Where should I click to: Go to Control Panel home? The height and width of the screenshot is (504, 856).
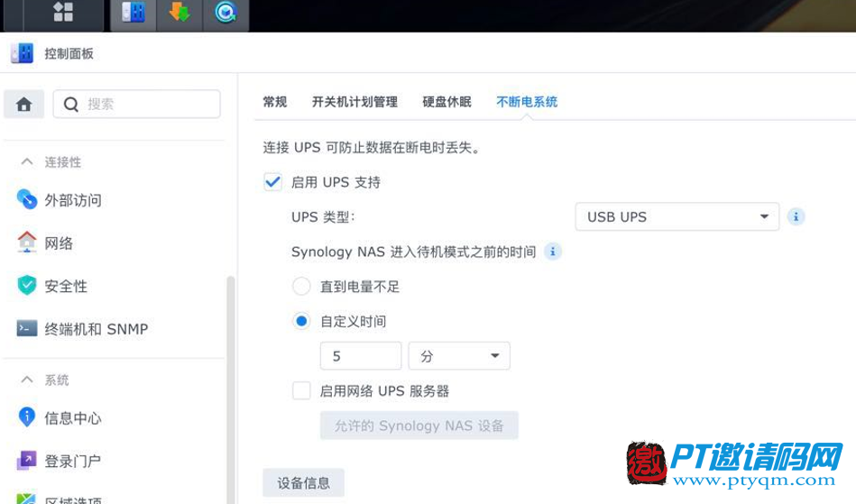point(24,104)
